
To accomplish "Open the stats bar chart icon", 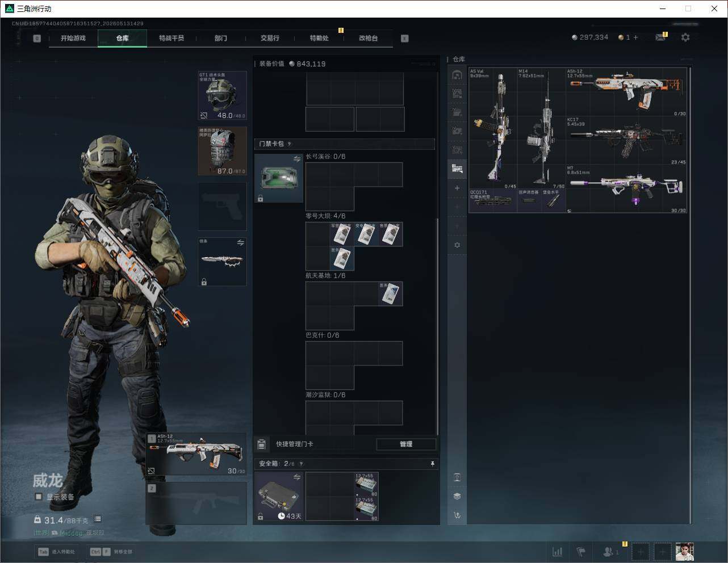I will point(558,552).
